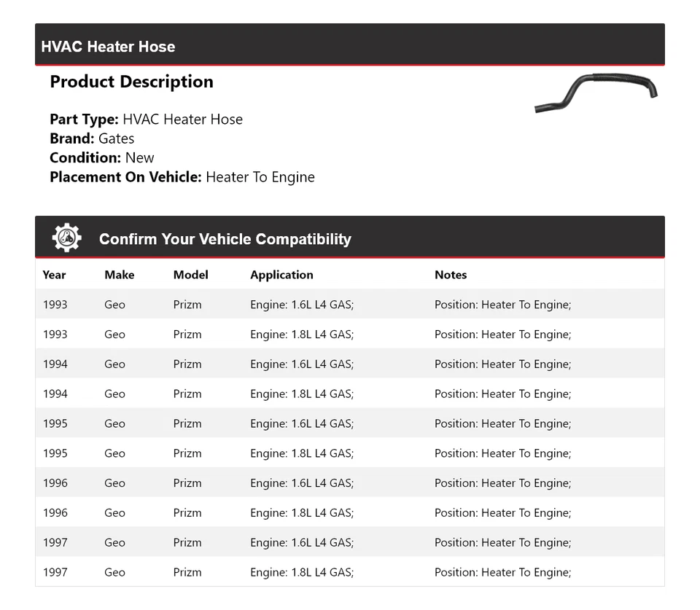The width and height of the screenshot is (700, 610).
Task: Click Engine: 1.8L cell in 1997 row
Action: coord(302,573)
